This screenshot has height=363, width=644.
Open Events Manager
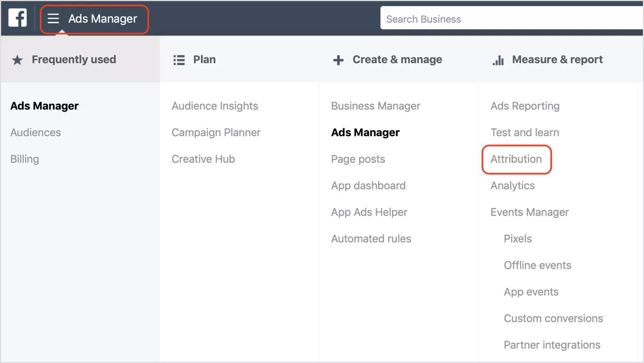tap(530, 212)
